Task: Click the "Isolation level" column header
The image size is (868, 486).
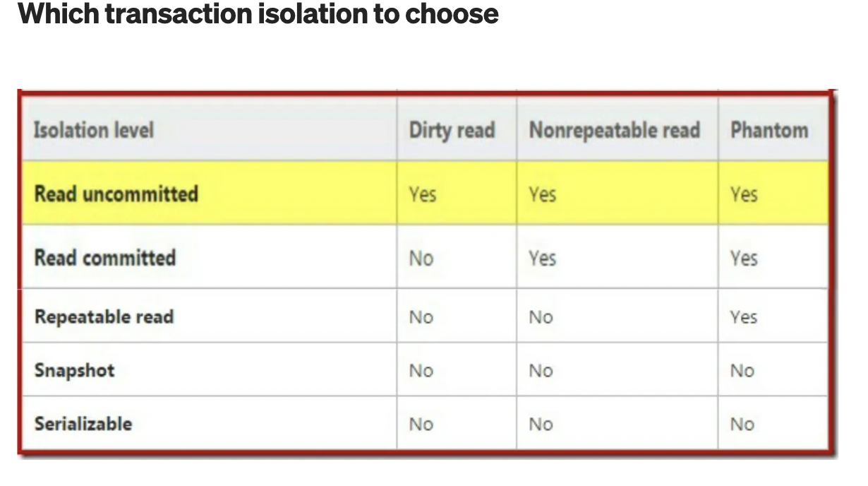Action: (x=94, y=130)
